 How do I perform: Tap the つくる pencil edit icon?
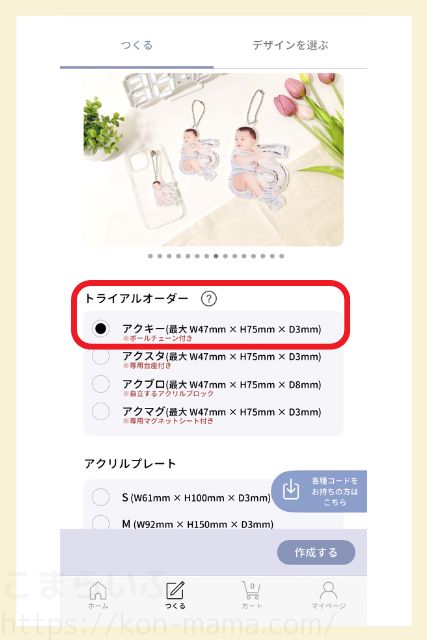175,590
